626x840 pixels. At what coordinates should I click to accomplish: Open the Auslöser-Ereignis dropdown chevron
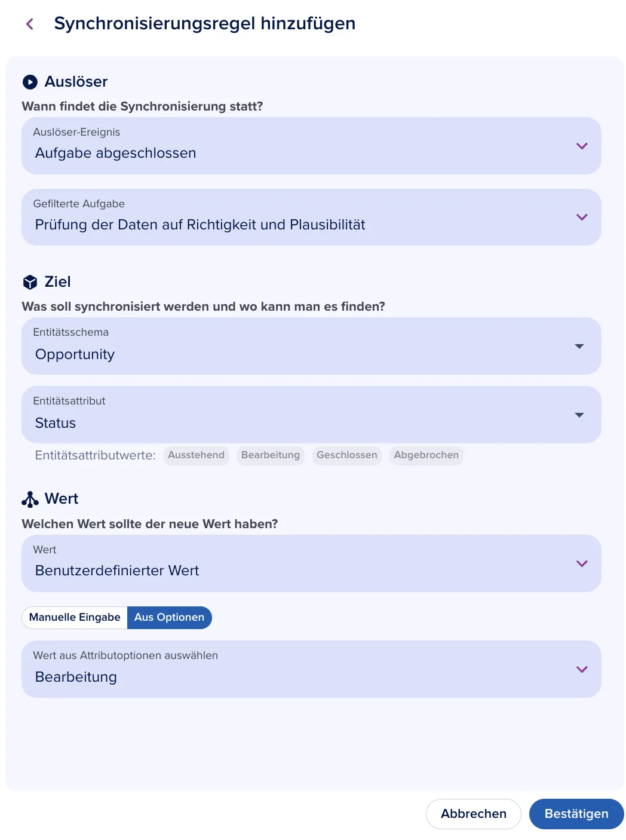point(582,146)
